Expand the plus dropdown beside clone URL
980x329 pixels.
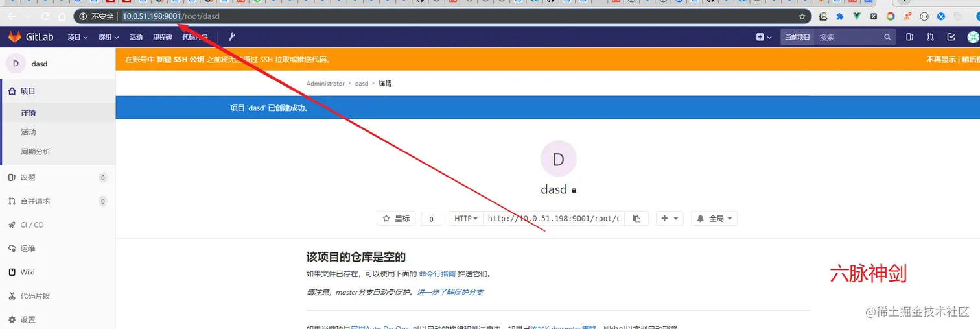click(x=670, y=219)
